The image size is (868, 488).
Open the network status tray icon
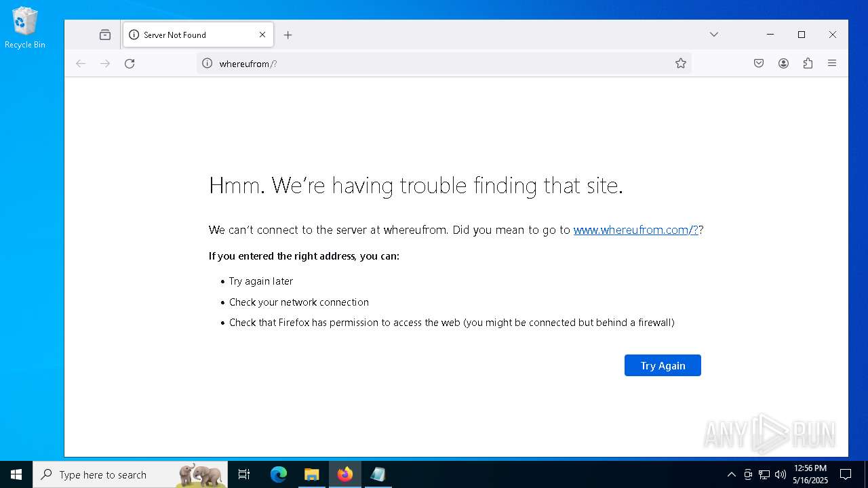point(764,474)
